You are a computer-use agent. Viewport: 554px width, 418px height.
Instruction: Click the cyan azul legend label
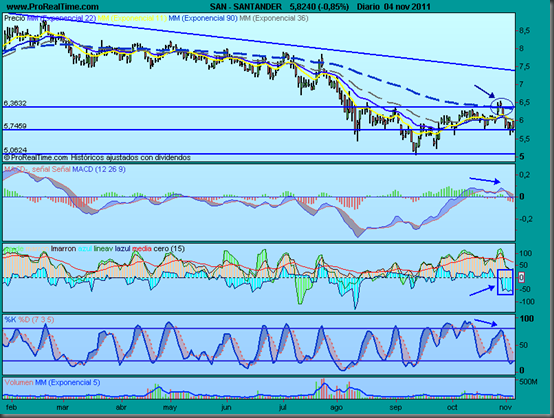85,249
